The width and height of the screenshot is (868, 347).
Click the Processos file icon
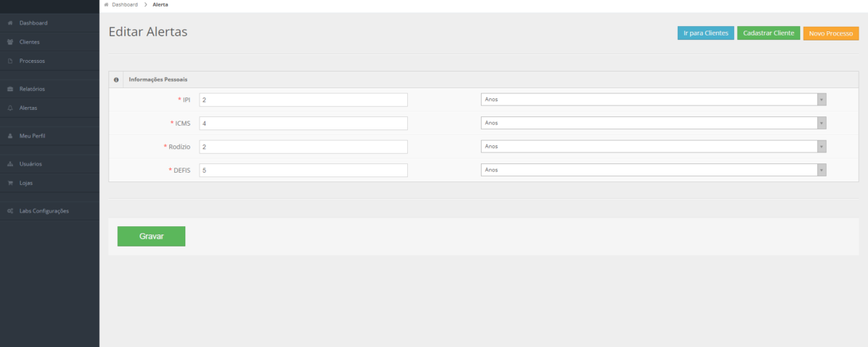click(10, 61)
